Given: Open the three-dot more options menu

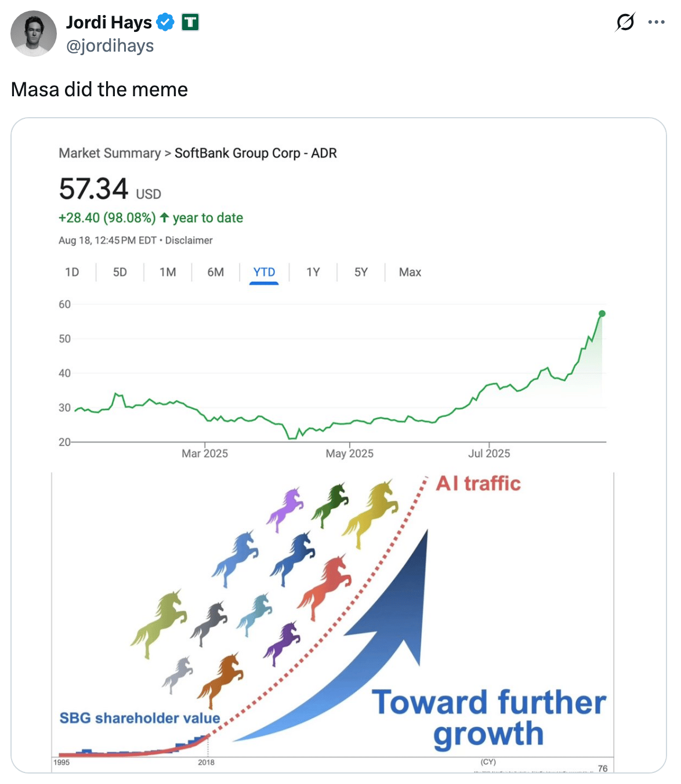Looking at the screenshot, I should point(656,22).
